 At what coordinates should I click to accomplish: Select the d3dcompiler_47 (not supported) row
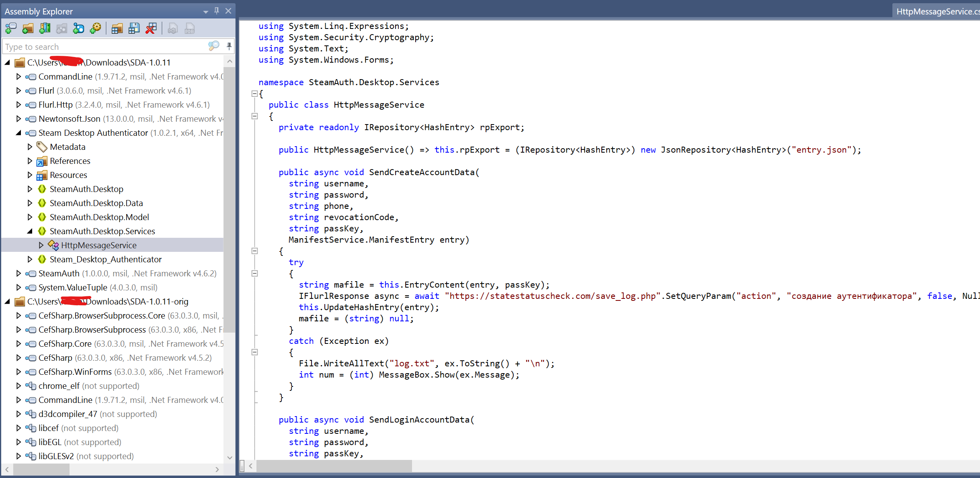(113, 414)
